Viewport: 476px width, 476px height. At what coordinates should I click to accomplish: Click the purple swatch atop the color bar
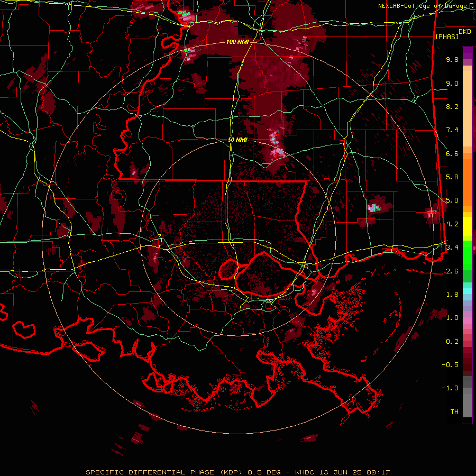click(467, 53)
